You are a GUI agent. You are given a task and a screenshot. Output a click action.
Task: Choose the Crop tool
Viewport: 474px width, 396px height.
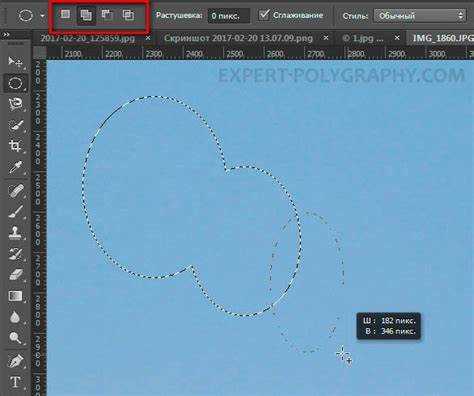pyautogui.click(x=15, y=146)
